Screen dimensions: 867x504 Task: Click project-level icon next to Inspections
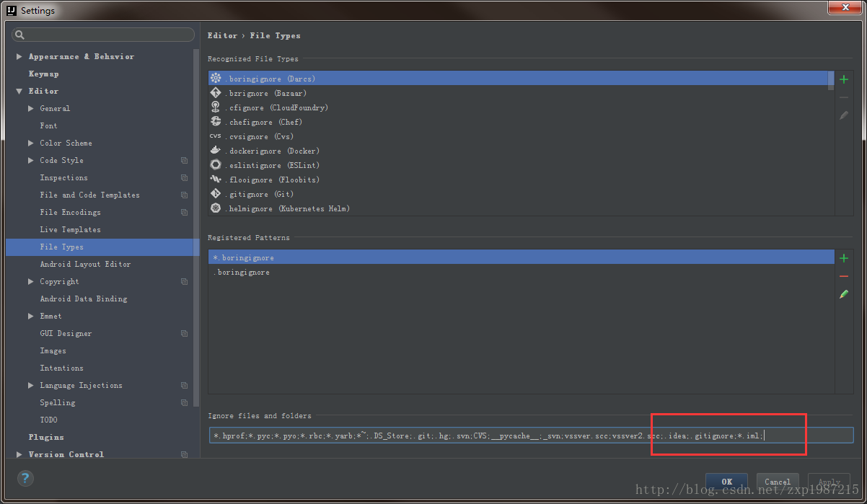185,177
